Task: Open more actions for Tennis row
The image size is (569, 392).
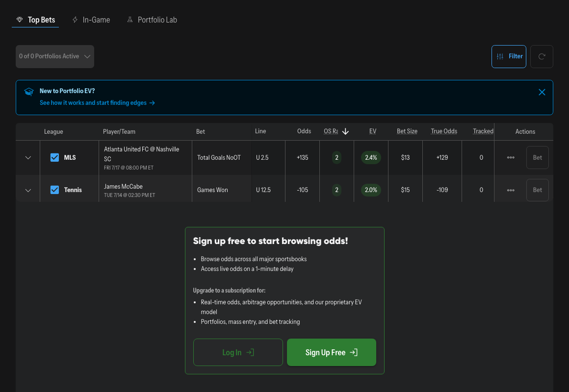Action: pos(511,190)
